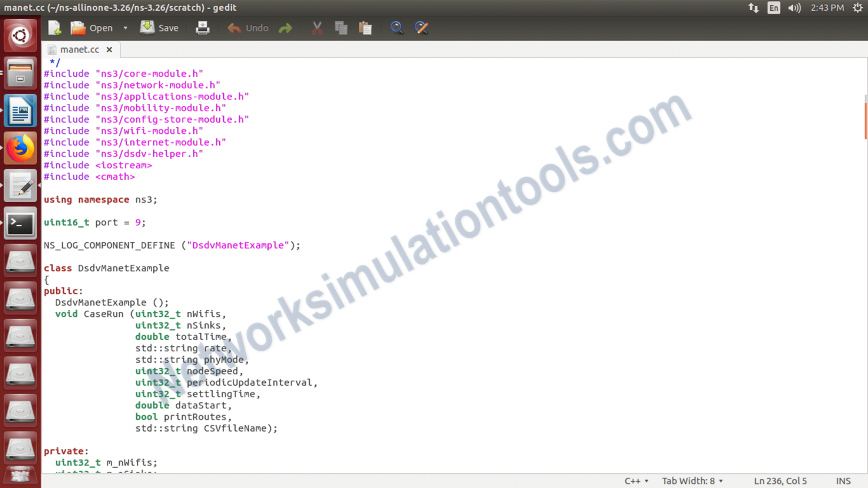Screen dimensions: 868x488
Task: Toggle overwrite mode via INS indicator
Action: 844,481
